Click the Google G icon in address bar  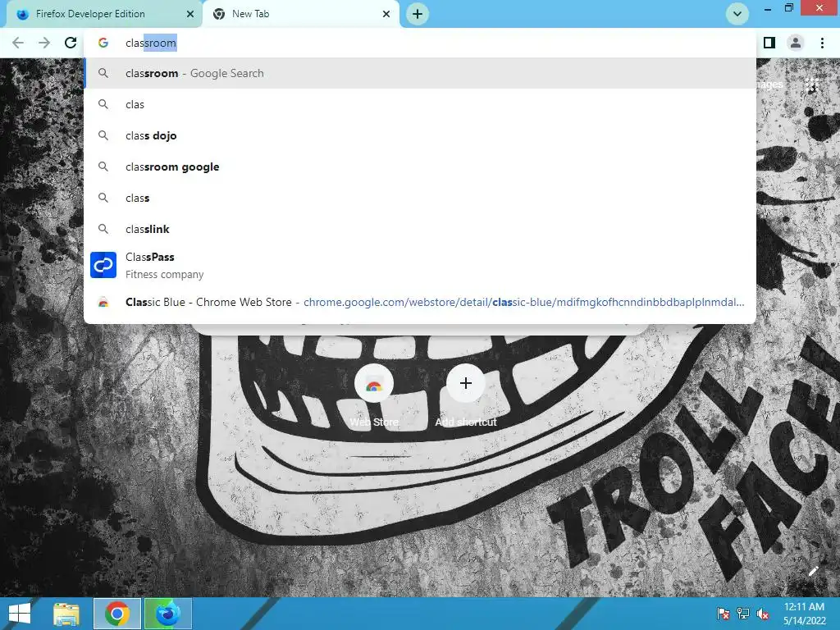(x=103, y=43)
